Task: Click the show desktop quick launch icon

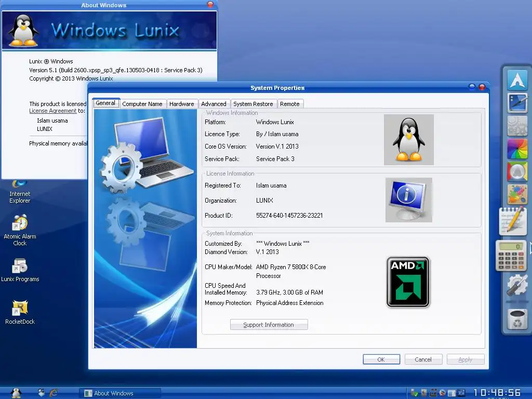Action: tap(42, 393)
